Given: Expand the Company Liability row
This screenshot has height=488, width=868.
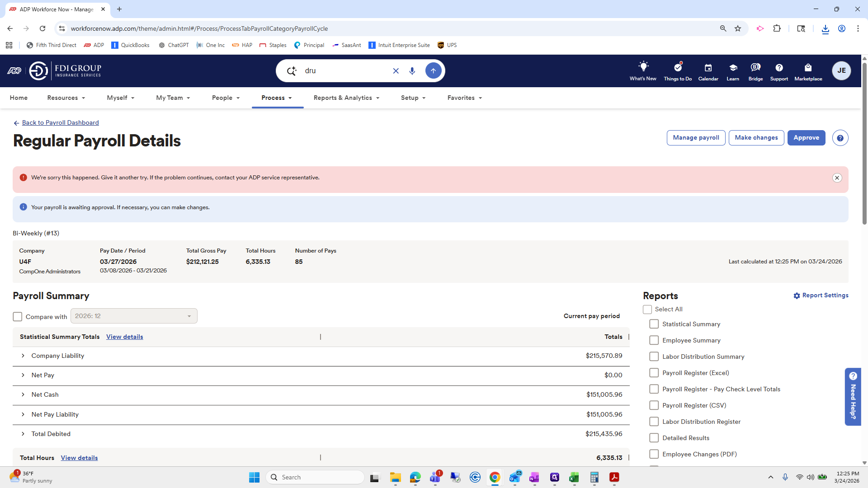Looking at the screenshot, I should pyautogui.click(x=23, y=356).
